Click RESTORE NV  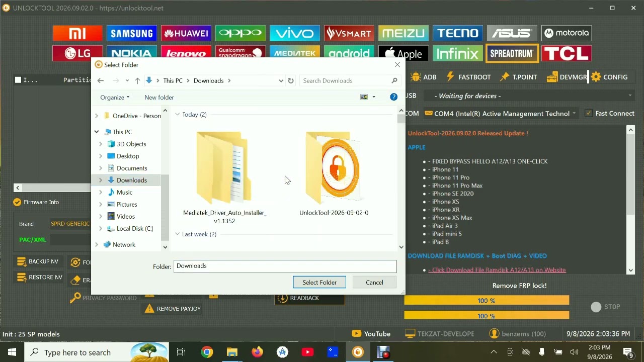click(x=39, y=277)
